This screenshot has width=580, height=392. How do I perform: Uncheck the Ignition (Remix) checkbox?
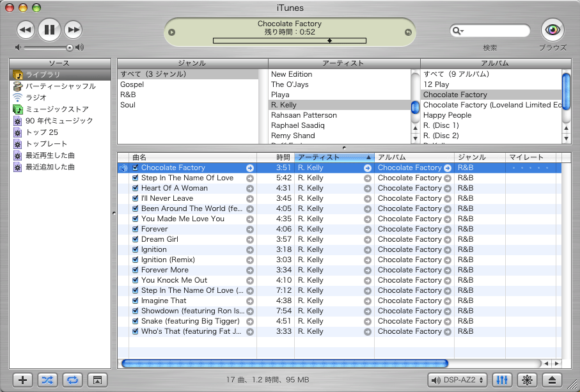tap(136, 260)
